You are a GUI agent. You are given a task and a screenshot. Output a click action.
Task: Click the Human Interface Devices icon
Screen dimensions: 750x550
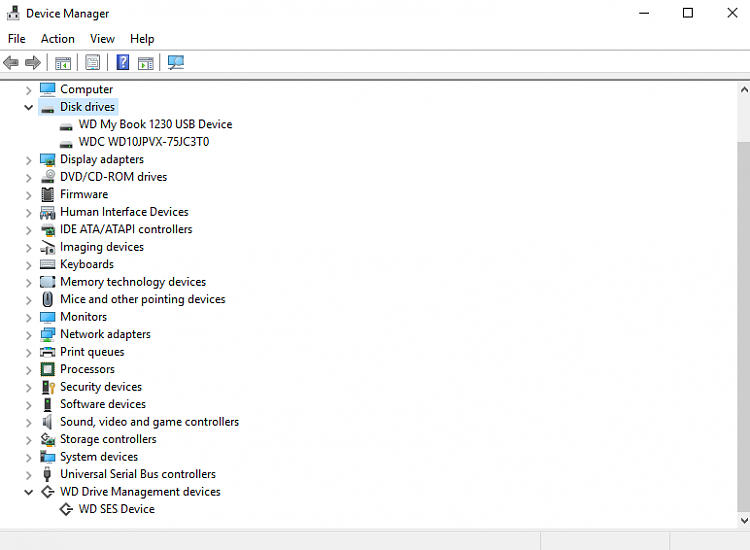tap(47, 212)
